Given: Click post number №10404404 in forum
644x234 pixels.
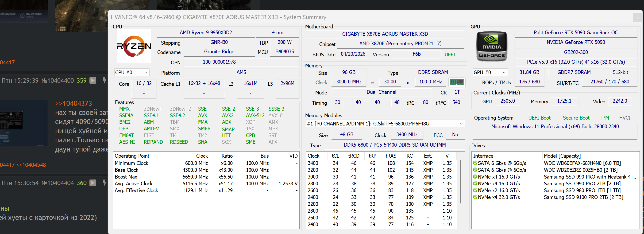Looking at the screenshot, I should (58, 183).
